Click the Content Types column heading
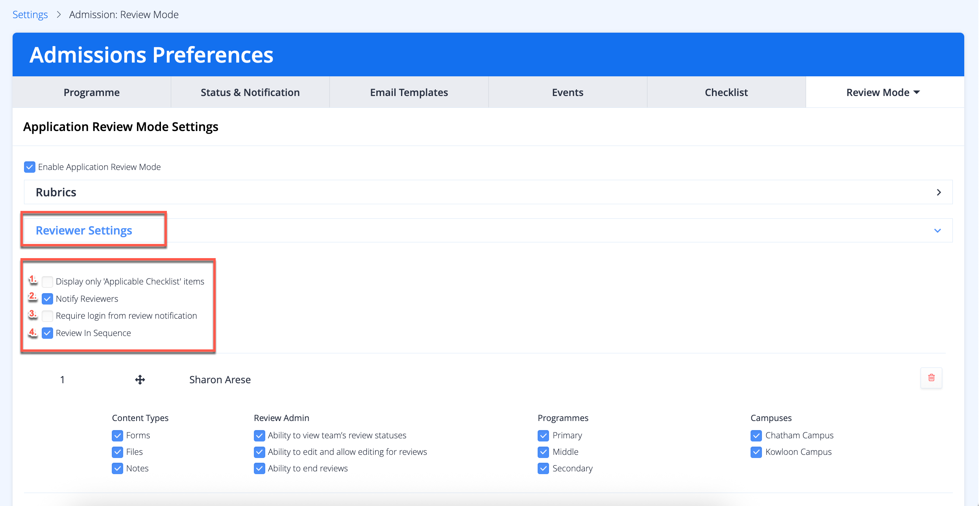Viewport: 980px width, 506px height. (140, 418)
